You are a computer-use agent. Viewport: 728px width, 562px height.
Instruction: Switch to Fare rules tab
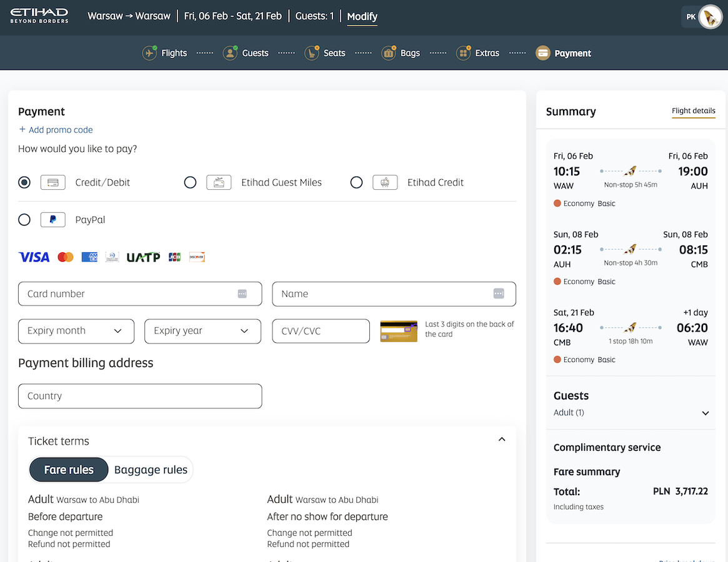pyautogui.click(x=69, y=470)
